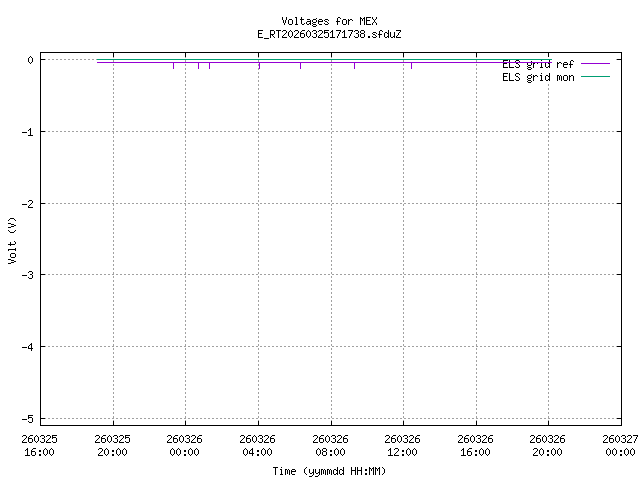
Task: Click the 260325 16:00 x-axis tick label
Action: 40,444
